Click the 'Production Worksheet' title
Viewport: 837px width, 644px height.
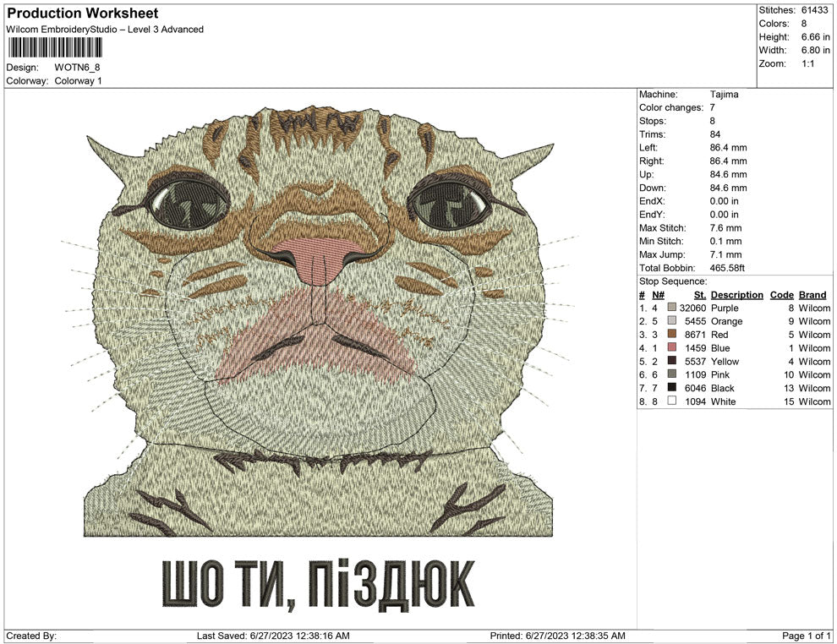coord(83,14)
